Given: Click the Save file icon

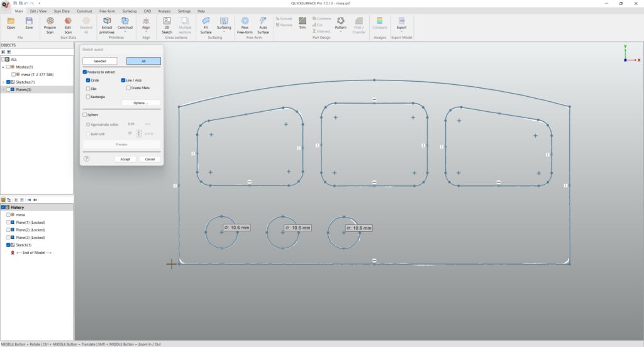Looking at the screenshot, I should [x=29, y=21].
